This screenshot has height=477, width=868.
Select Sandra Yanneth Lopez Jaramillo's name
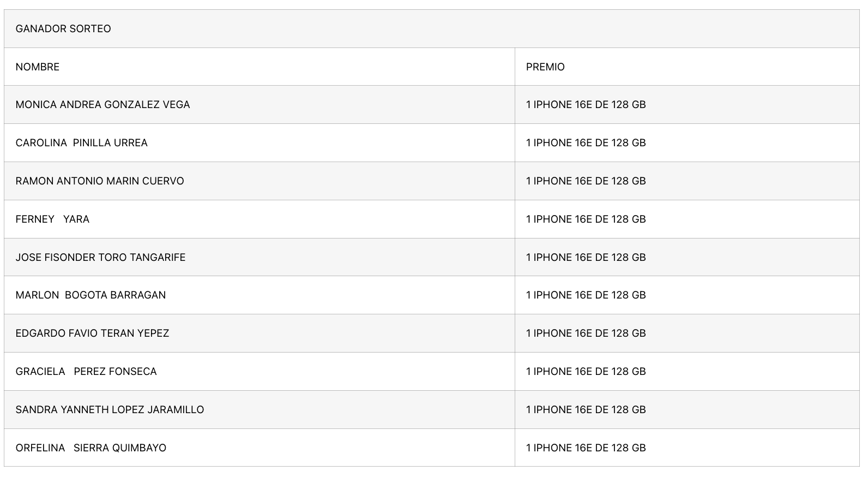[x=110, y=410]
